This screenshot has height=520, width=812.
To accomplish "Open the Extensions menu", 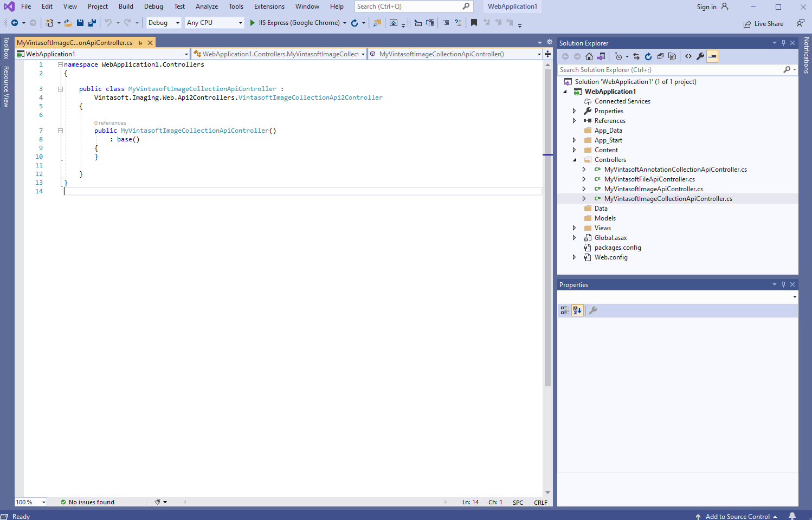I will pos(269,6).
